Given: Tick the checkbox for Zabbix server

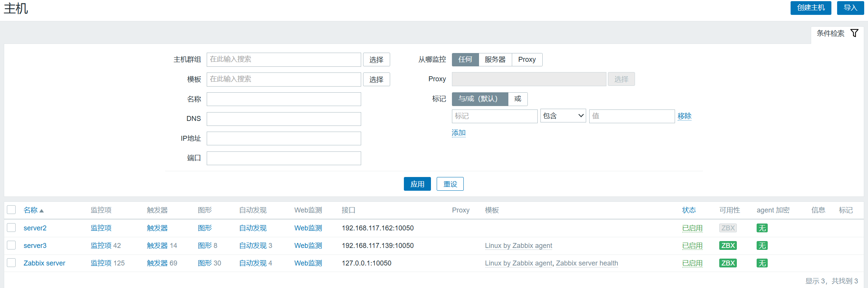Looking at the screenshot, I should click(x=11, y=263).
